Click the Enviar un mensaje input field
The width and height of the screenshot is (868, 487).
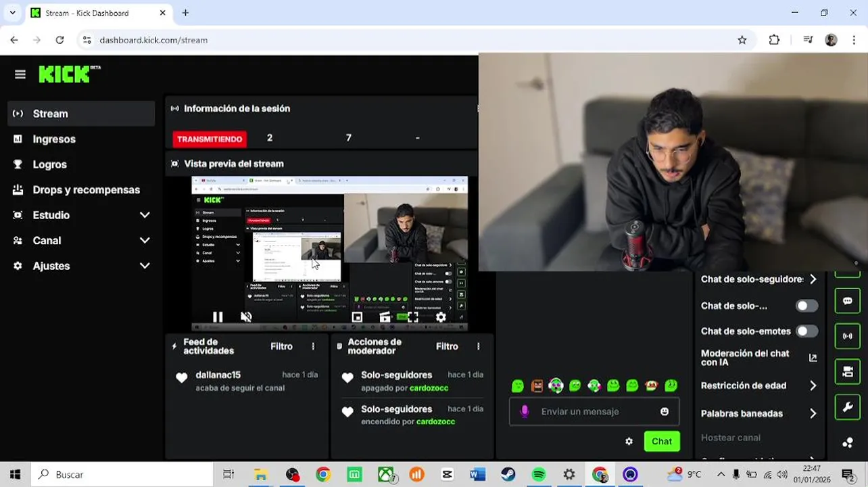594,411
